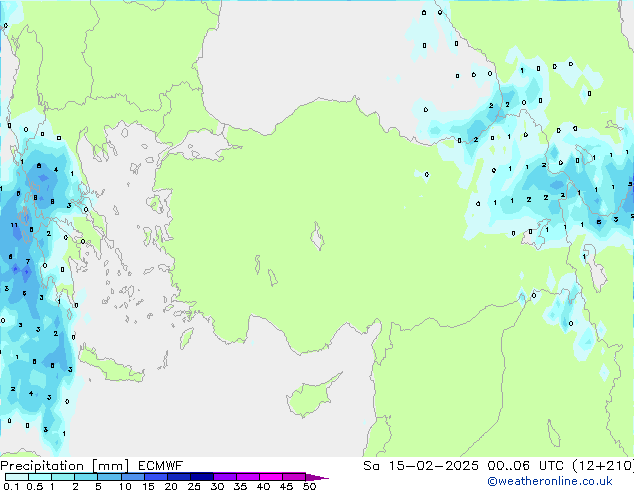This screenshot has width=634, height=490.
Task: Open the weatheronline.co.uk copyright link
Action: tap(550, 481)
